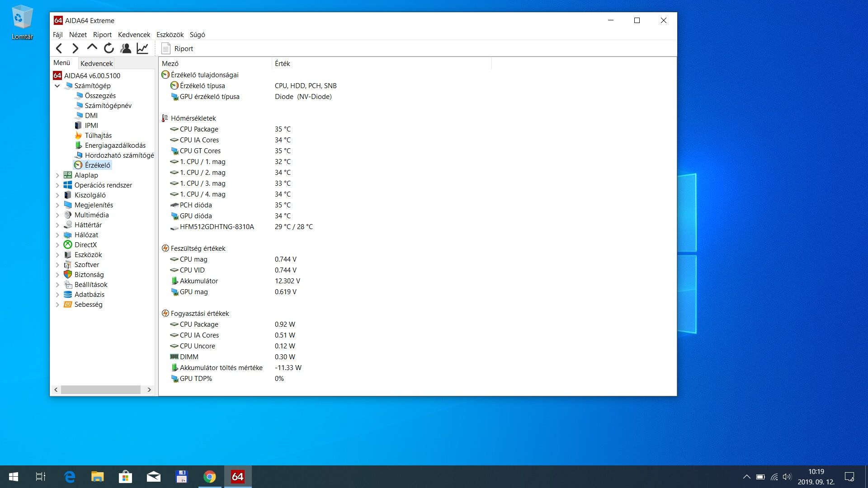
Task: Click the Biztonság shield icon
Action: 68,275
